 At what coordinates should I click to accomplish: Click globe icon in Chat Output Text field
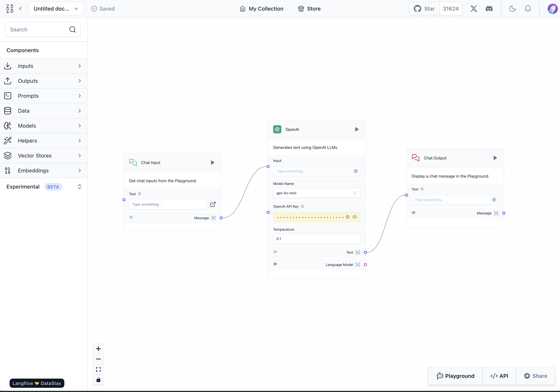click(494, 199)
